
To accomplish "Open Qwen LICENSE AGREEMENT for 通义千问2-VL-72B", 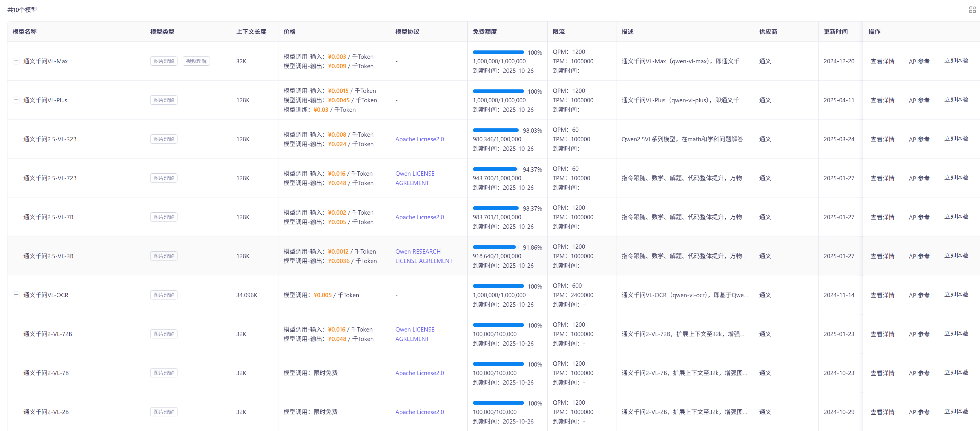I will pos(415,334).
